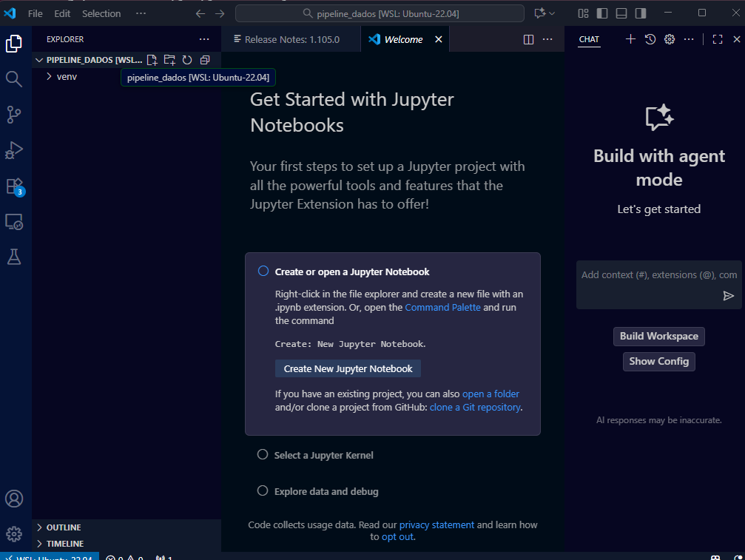Open the Edit menu
This screenshot has height=560, width=745.
click(x=62, y=14)
